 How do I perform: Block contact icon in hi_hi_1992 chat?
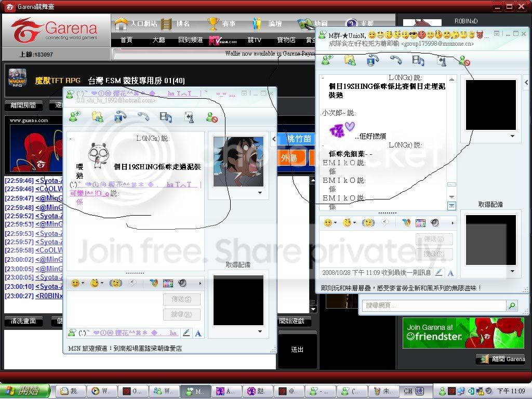[x=211, y=117]
